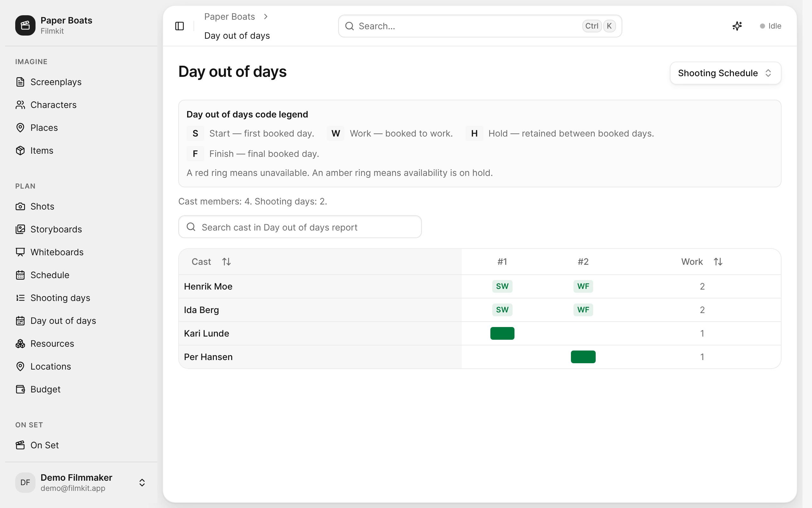Click the Paper Boats clapperboard logo

tap(25, 25)
